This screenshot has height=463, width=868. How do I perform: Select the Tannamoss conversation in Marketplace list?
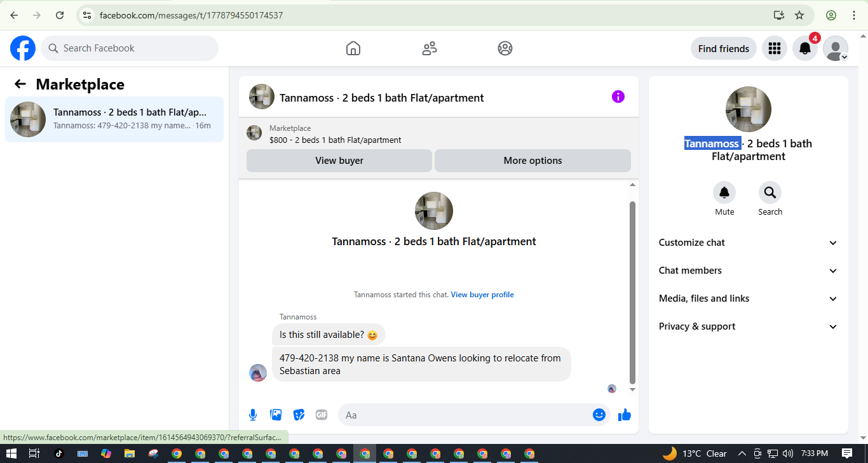114,119
